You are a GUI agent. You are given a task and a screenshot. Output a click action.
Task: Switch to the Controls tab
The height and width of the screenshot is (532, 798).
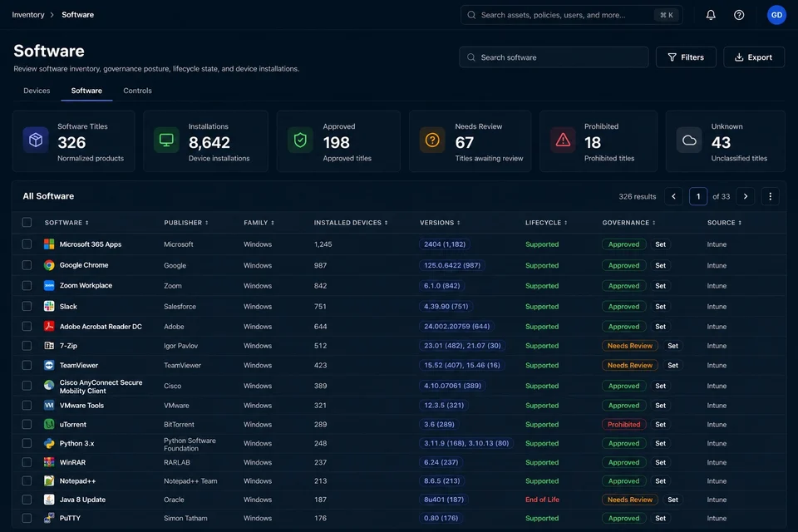point(137,91)
